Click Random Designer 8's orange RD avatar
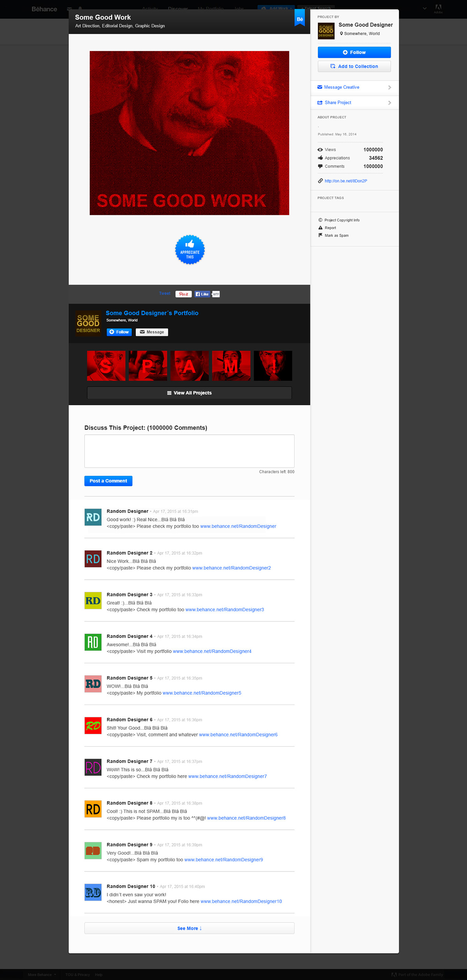 pyautogui.click(x=93, y=808)
